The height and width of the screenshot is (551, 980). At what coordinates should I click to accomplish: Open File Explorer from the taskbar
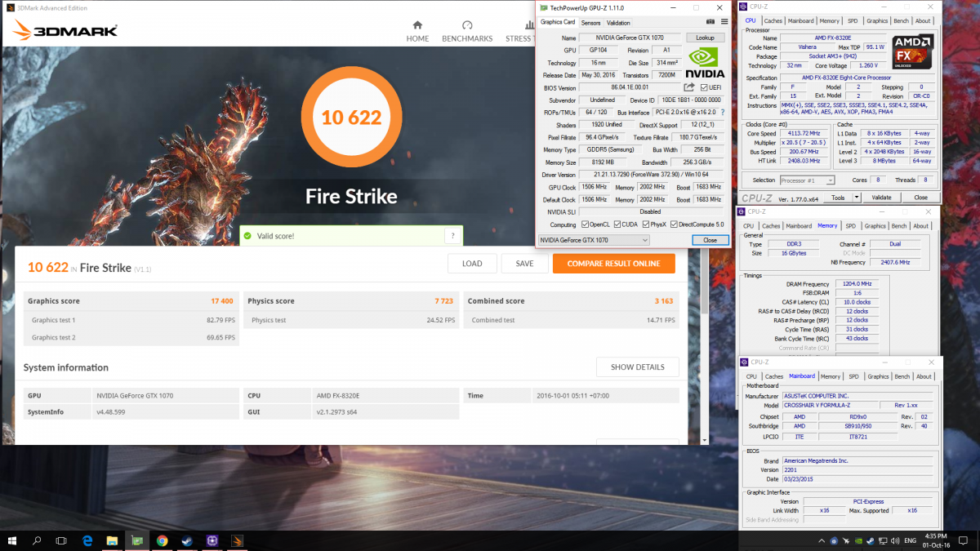click(x=112, y=540)
